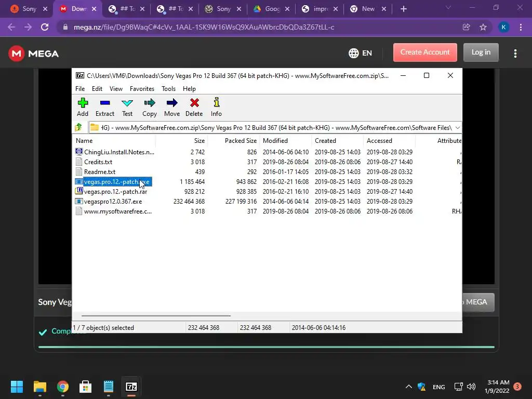Open the Chrome profile K avatar
The height and width of the screenshot is (399, 532).
(x=503, y=27)
